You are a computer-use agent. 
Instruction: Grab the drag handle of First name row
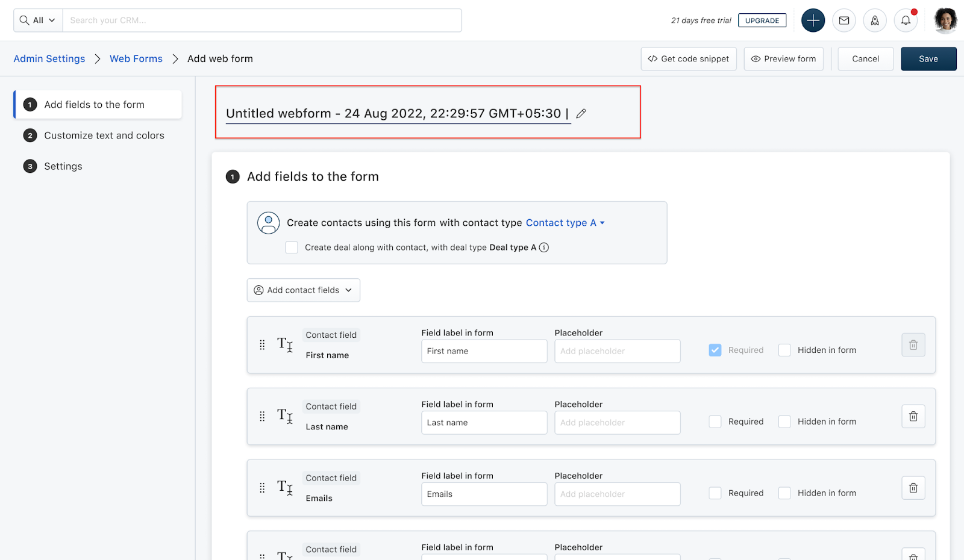262,345
